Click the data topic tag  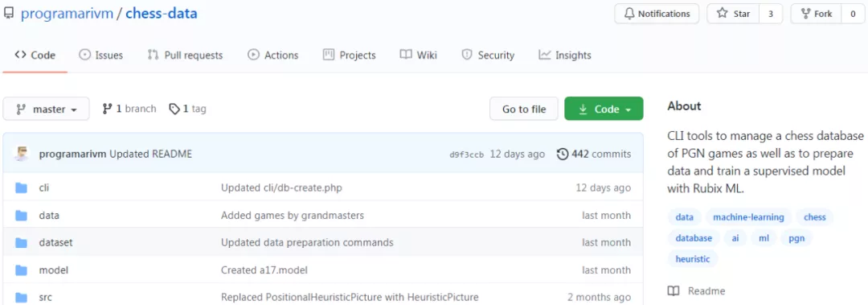(684, 216)
